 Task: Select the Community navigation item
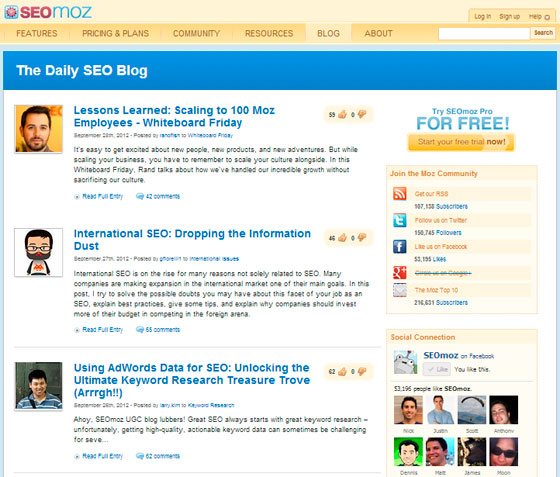pos(196,34)
